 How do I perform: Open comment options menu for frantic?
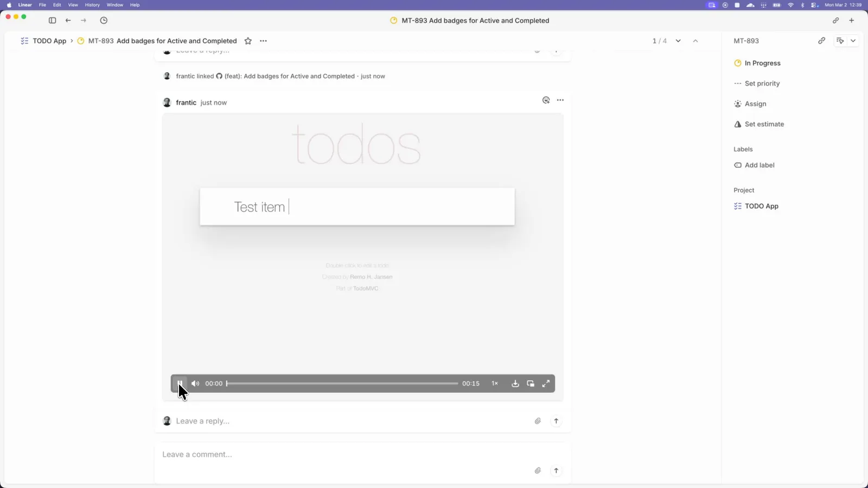pyautogui.click(x=560, y=100)
